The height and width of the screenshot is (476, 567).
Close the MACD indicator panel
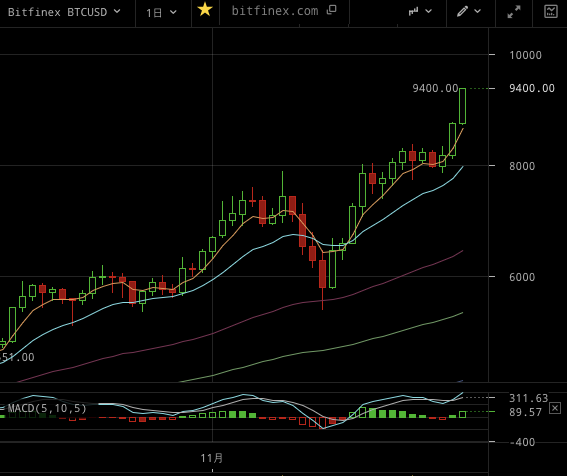click(x=555, y=409)
